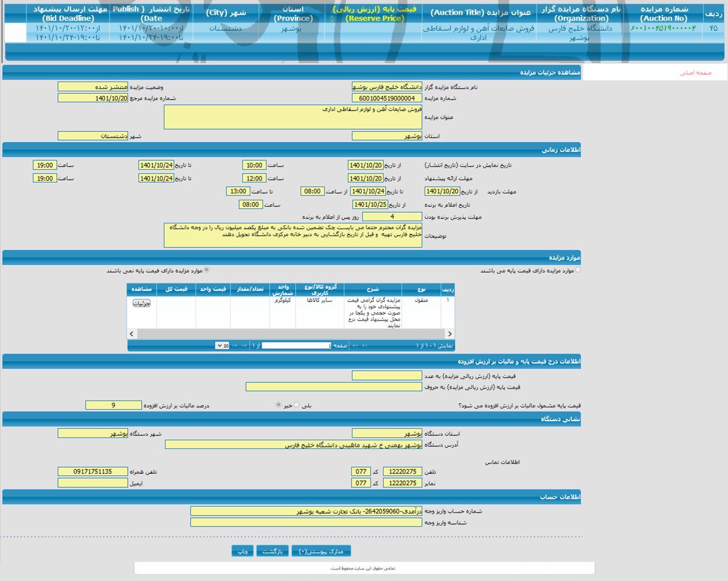Click the Bid Deadline column header
This screenshot has height=581, width=728.
tap(69, 14)
